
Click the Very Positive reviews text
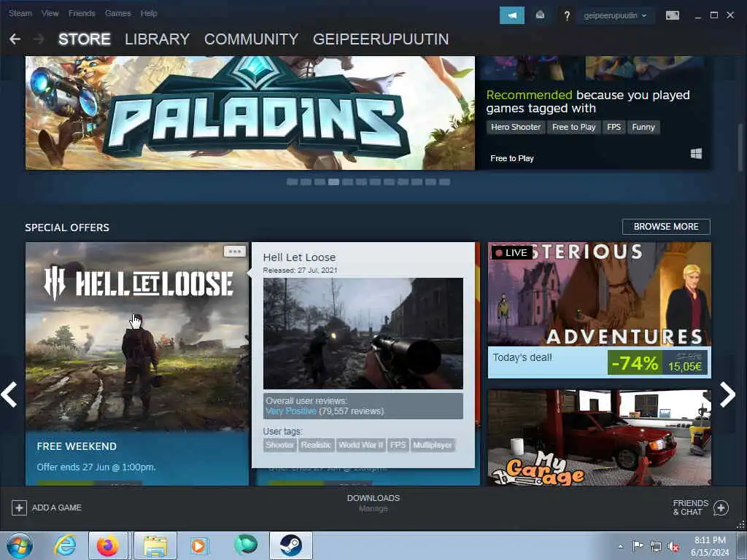point(290,411)
